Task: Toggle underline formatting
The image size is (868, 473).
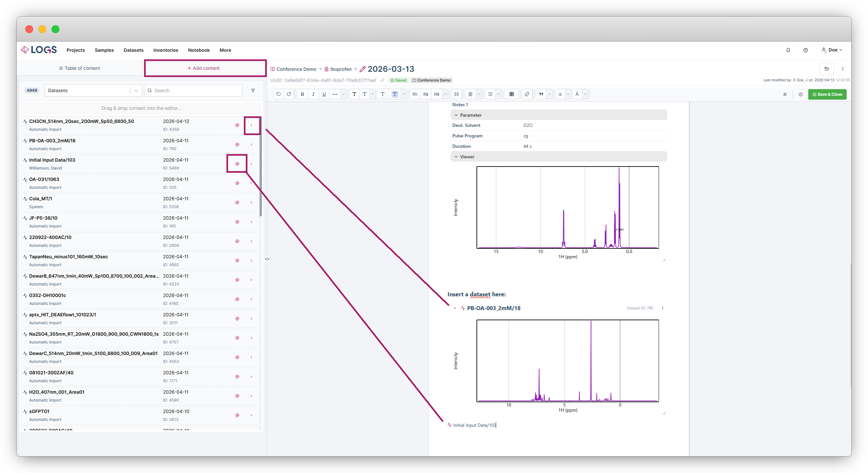Action: [x=324, y=94]
